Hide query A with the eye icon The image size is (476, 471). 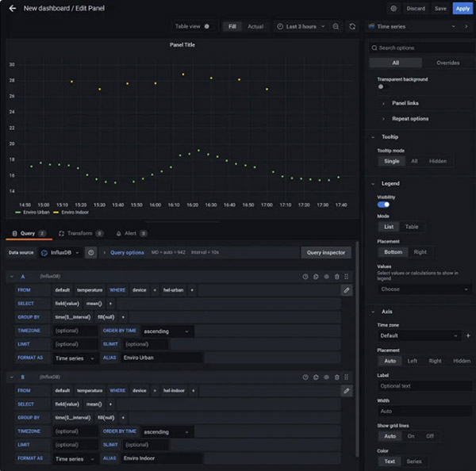tap(326, 277)
